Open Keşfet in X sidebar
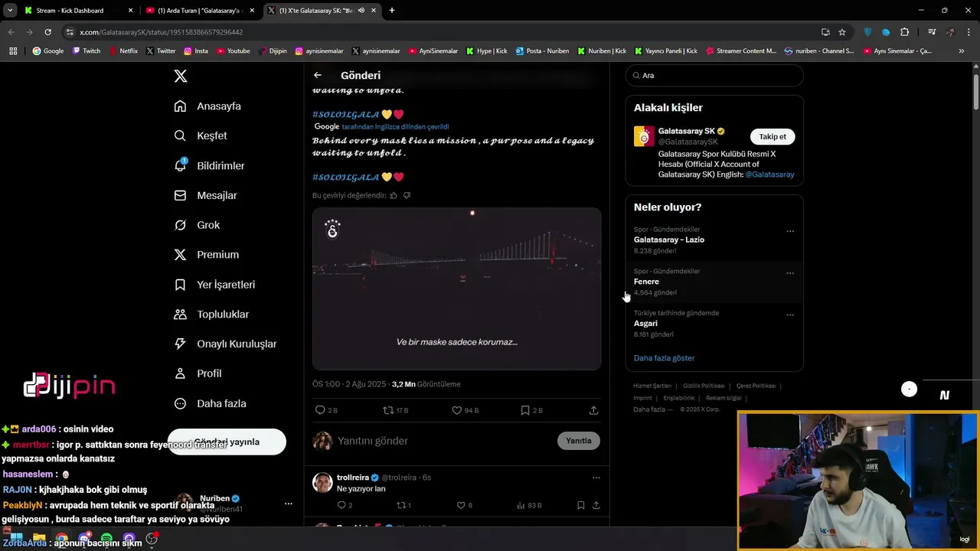Screen dimensions: 980x551 tap(201, 135)
